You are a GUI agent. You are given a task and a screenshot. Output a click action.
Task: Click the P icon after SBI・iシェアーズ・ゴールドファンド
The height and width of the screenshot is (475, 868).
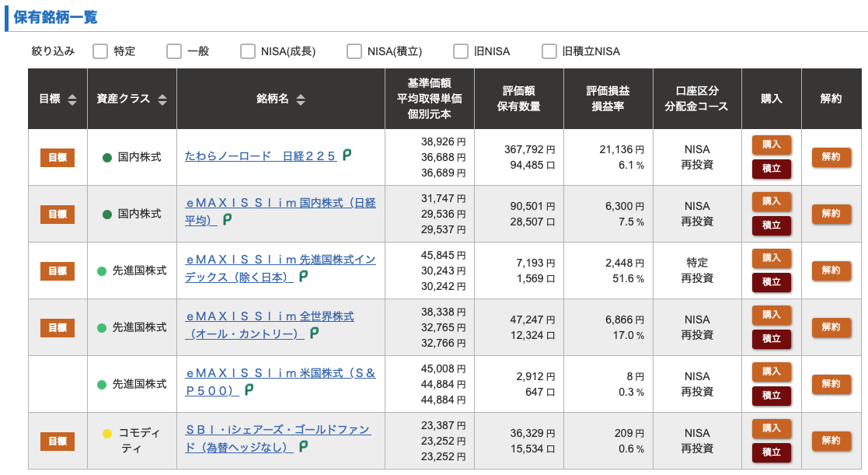pos(303,446)
